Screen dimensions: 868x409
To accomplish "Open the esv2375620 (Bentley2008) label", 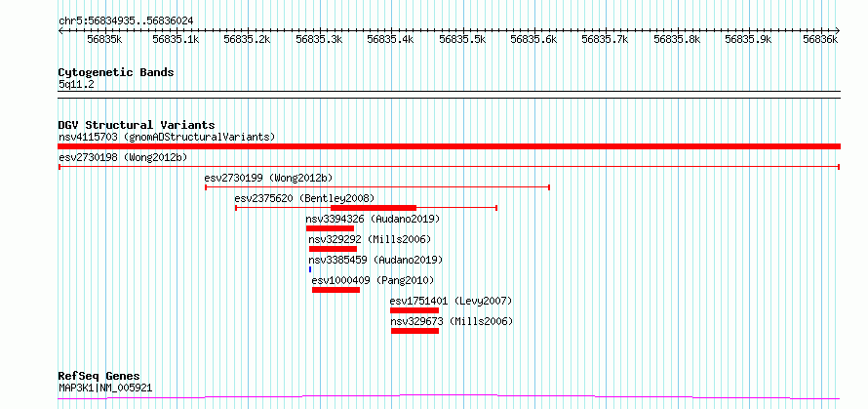I will pyautogui.click(x=304, y=198).
